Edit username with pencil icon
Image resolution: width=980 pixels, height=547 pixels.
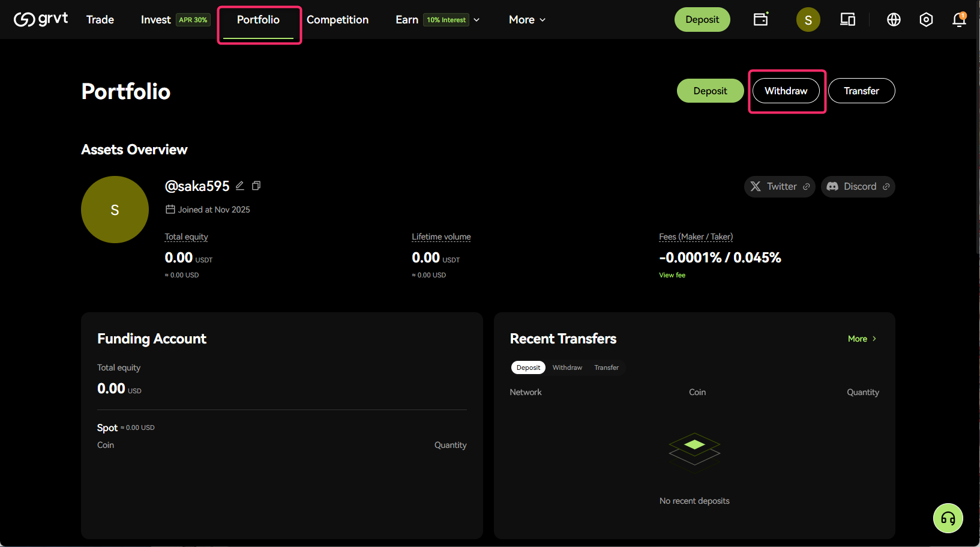pyautogui.click(x=240, y=186)
